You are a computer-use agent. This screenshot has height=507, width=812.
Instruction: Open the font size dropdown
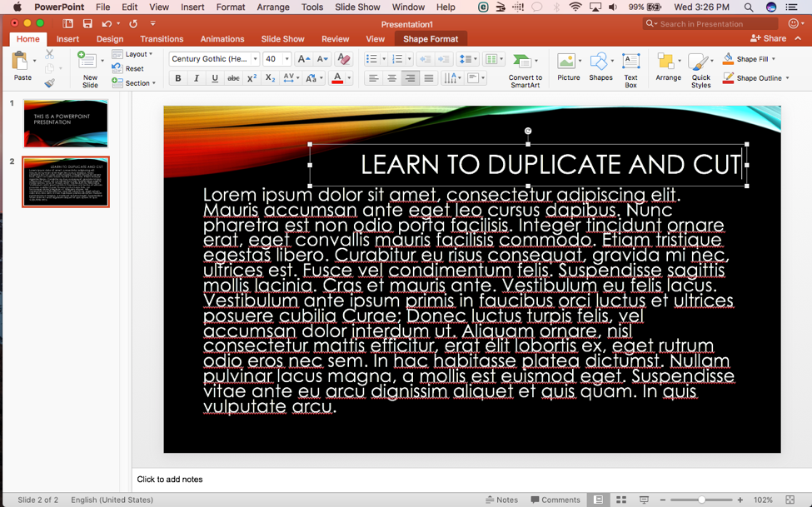click(x=287, y=58)
